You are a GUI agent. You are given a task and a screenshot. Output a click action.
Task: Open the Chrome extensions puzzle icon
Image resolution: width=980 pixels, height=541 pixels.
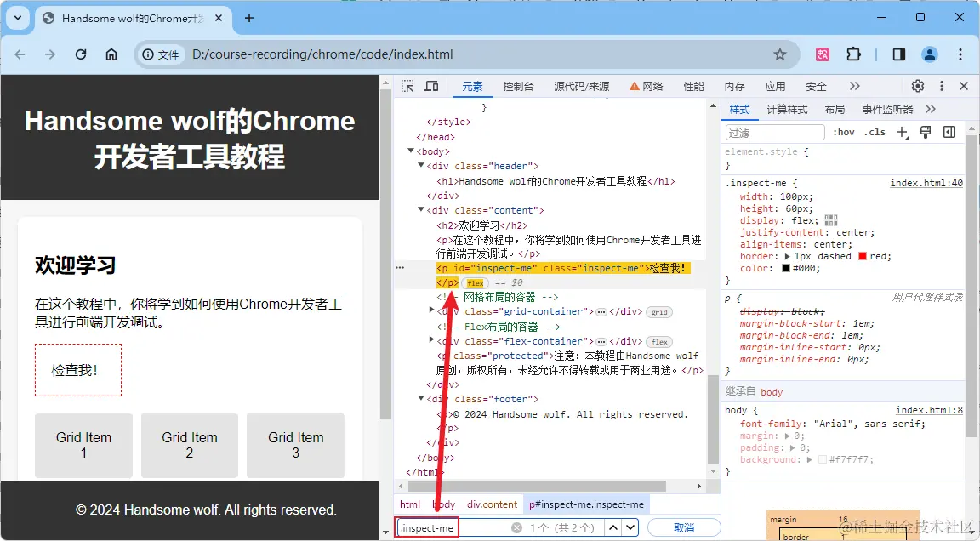click(x=853, y=54)
